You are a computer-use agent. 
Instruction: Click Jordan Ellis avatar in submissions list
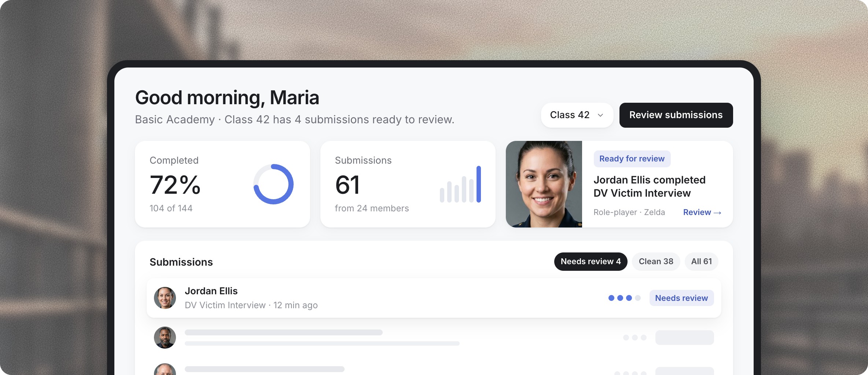click(165, 298)
